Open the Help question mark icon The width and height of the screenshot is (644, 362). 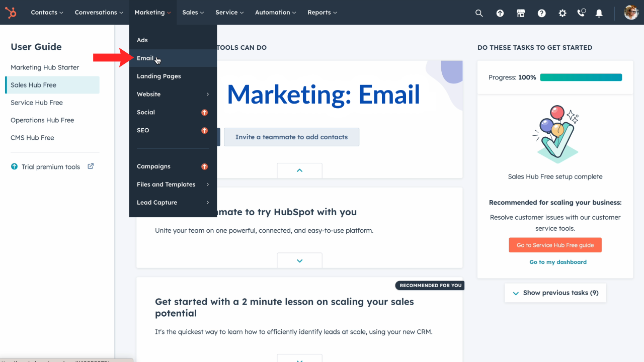point(542,13)
